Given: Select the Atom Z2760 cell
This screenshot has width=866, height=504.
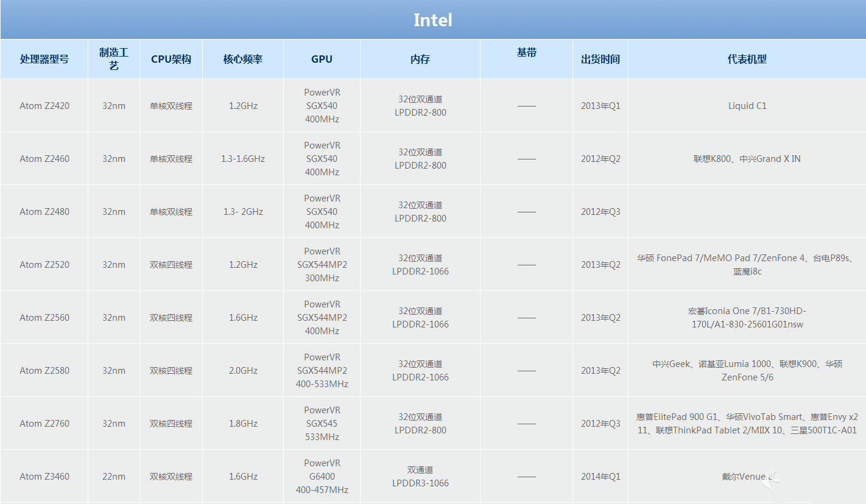Looking at the screenshot, I should coord(44,424).
